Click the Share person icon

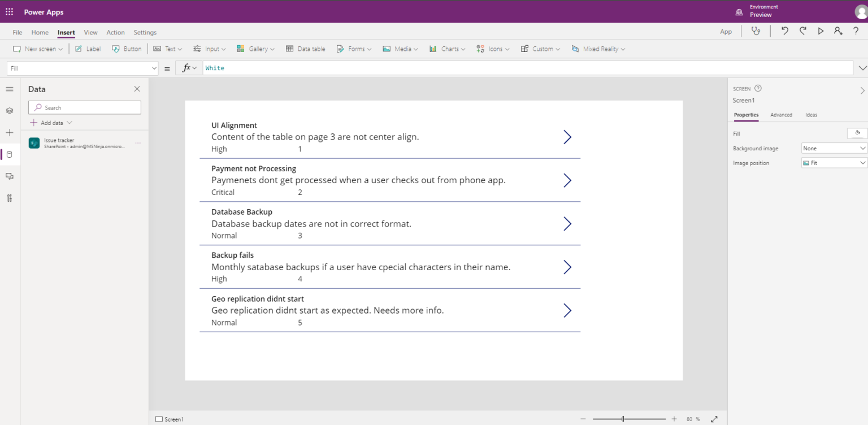click(838, 31)
